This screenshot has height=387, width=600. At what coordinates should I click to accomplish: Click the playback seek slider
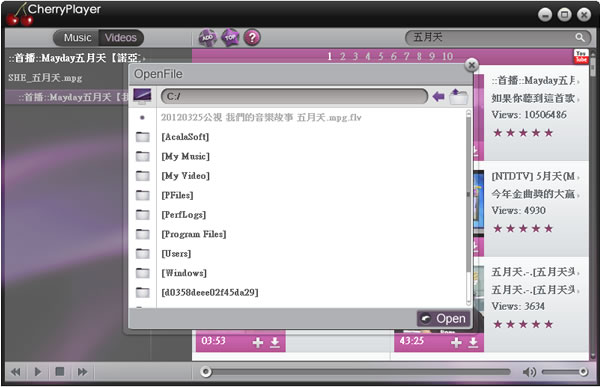coord(356,372)
